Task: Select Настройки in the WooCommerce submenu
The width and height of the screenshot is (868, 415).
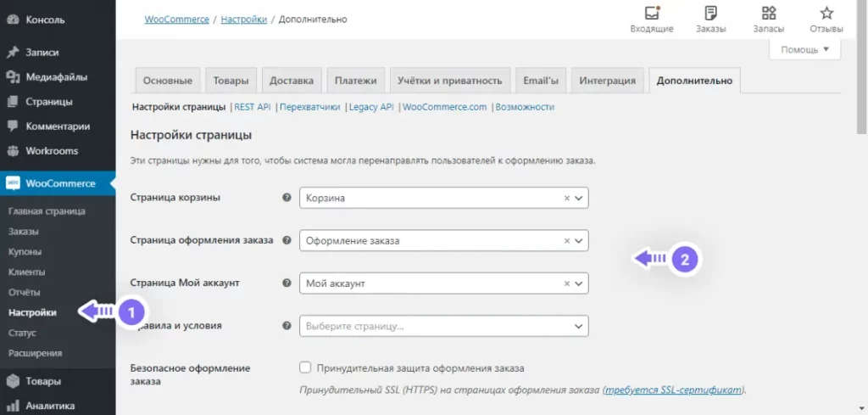Action: [33, 312]
